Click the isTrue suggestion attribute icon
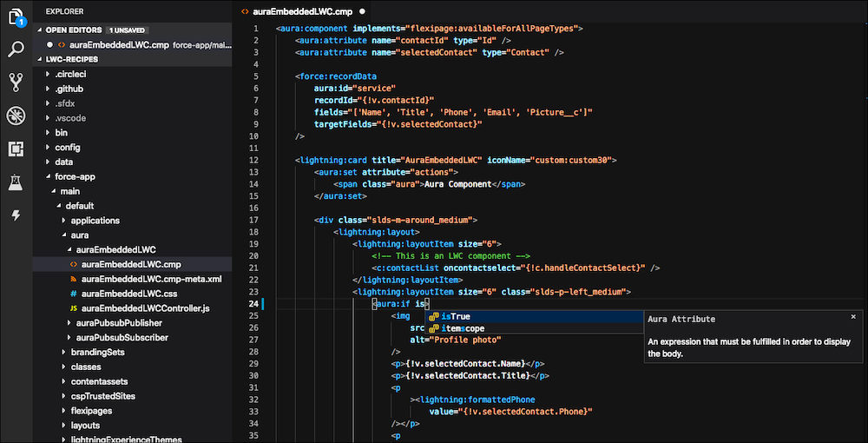Viewport: 868px width, 443px height. tap(434, 317)
